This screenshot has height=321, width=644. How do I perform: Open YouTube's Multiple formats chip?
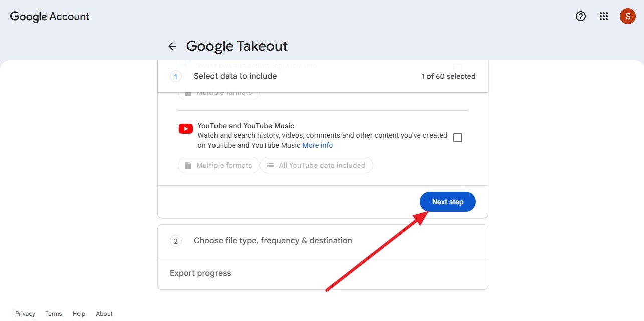(x=219, y=165)
